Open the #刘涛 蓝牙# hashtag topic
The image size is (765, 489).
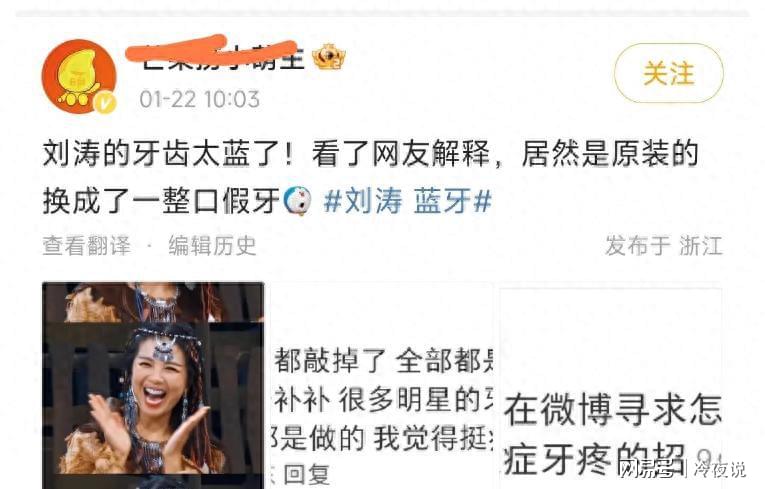(x=407, y=201)
